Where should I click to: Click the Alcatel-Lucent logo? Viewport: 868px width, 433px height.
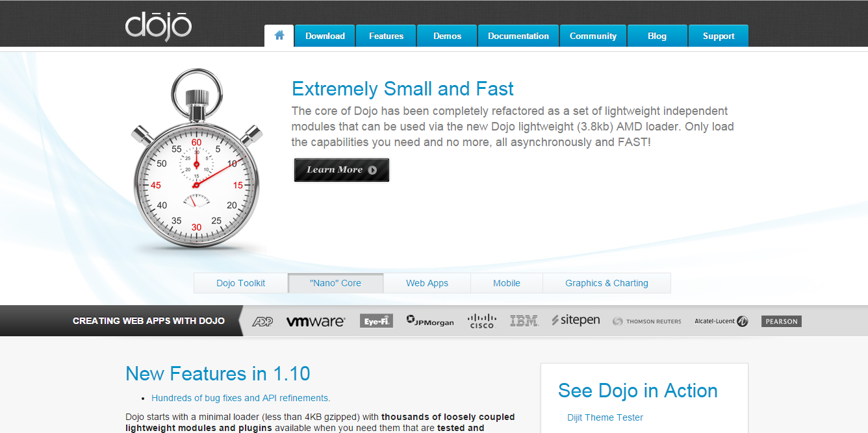pyautogui.click(x=721, y=321)
